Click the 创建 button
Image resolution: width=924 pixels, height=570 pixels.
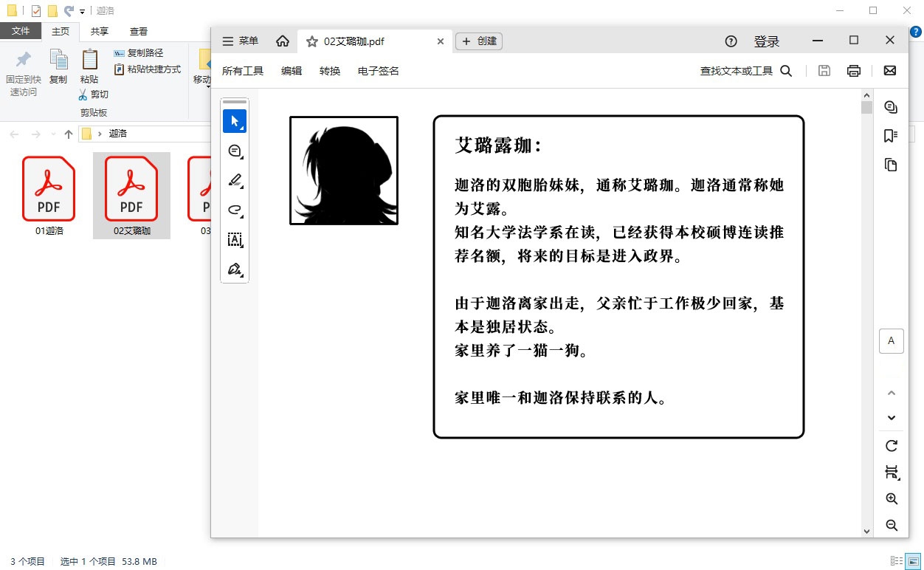[479, 41]
